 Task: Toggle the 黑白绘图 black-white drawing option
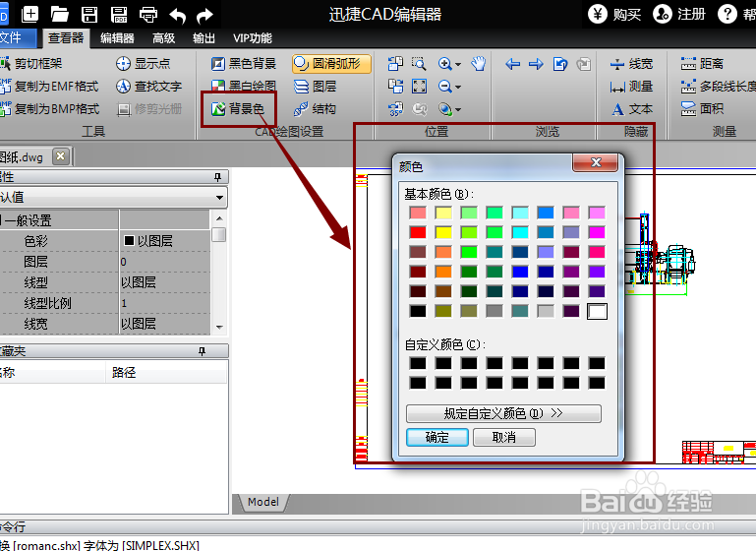pyautogui.click(x=244, y=87)
